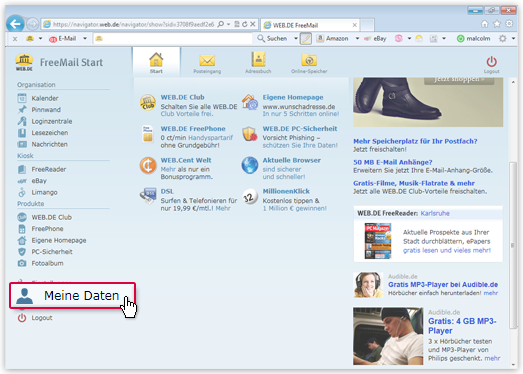523x374 pixels.
Task: Expand the E-Mail toolbar dropdown arrow
Action: coord(85,39)
